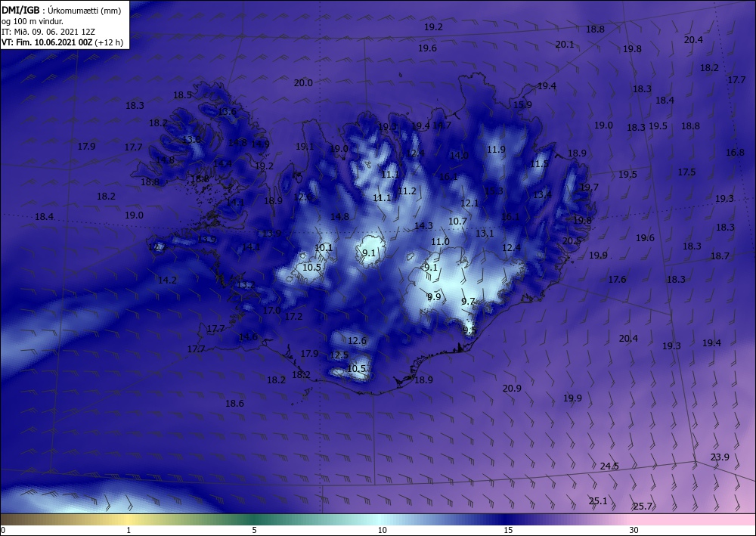Image resolution: width=756 pixels, height=536 pixels.
Task: Click the title text 'DMI/IGB : Úrkomumætti (mm)'
Action: pos(61,11)
